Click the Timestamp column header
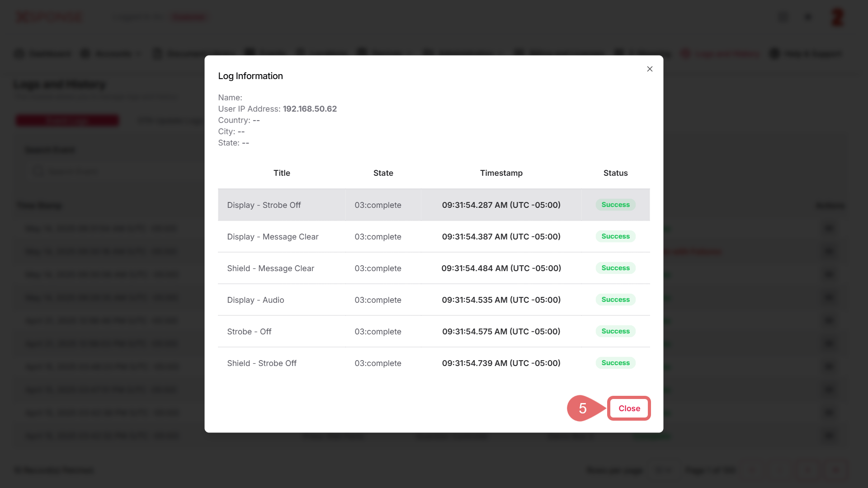Viewport: 868px width, 488px height. coord(501,173)
